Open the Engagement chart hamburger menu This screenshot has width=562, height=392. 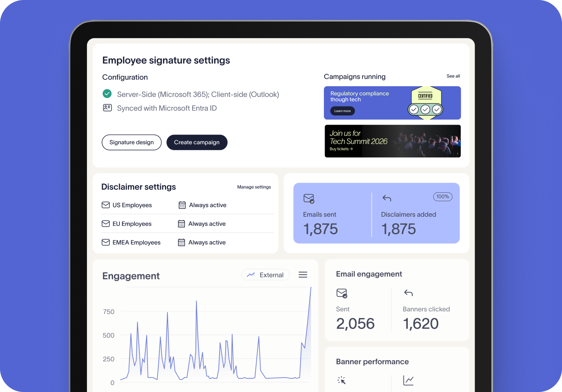[x=303, y=275]
